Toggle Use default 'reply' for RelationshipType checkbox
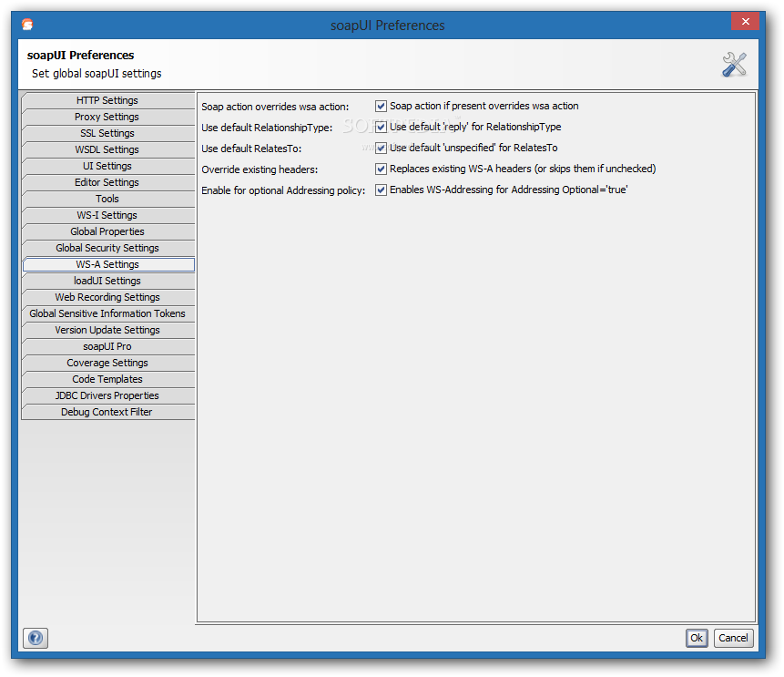784x677 pixels. pos(381,127)
